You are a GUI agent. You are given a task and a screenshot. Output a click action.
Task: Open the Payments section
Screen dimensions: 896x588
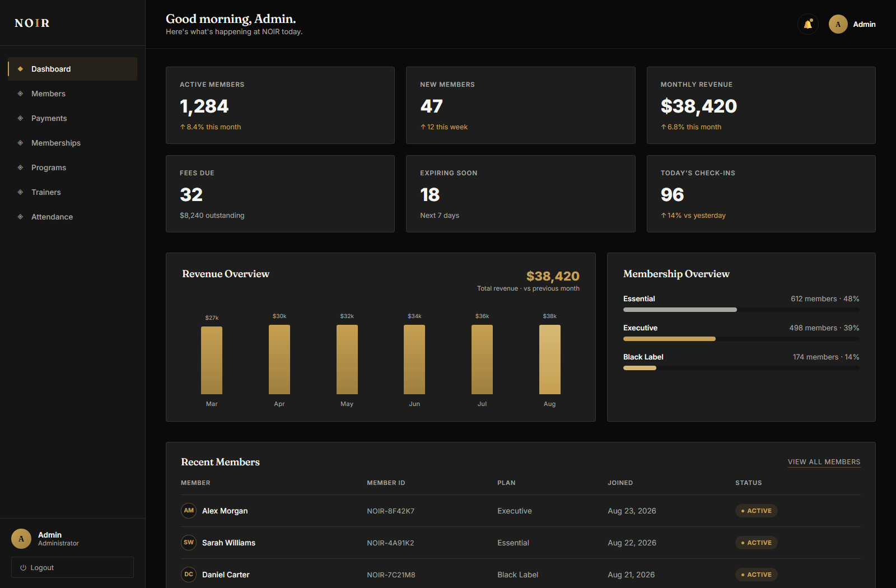point(73,118)
